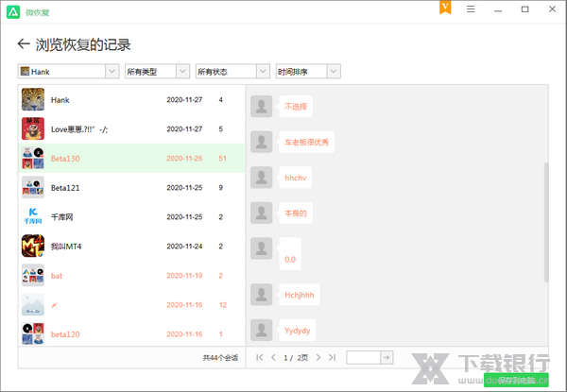The height and width of the screenshot is (392, 567).
Task: Click the Beta121 group avatar
Action: 33,187
